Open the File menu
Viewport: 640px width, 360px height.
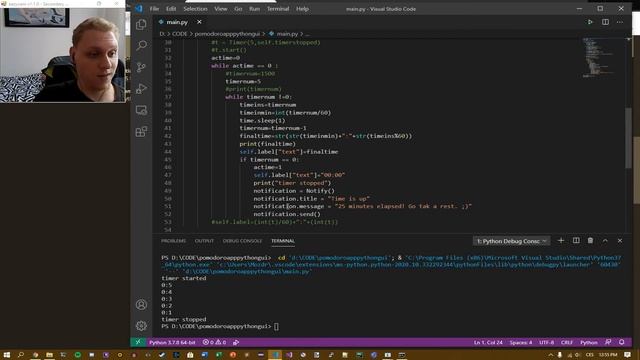[154, 9]
